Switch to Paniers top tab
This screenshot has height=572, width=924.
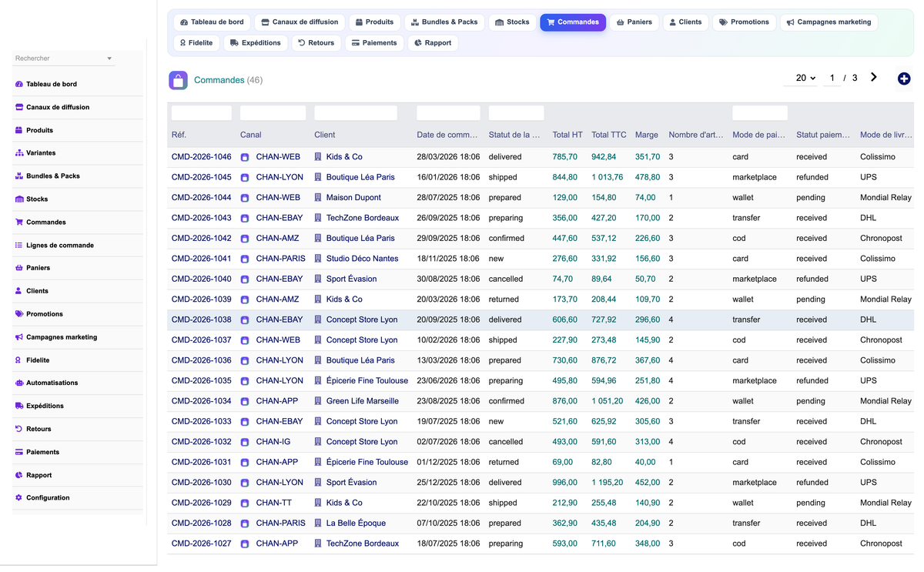tap(634, 22)
